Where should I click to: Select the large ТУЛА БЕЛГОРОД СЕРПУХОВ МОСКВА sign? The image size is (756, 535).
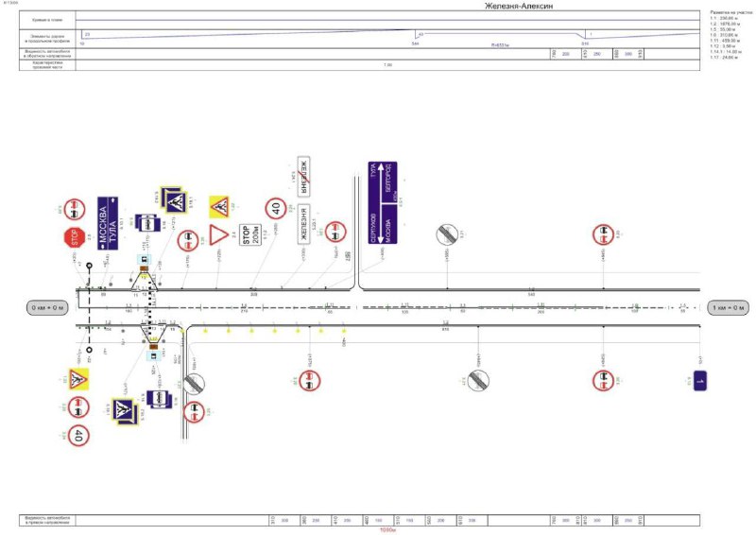(x=383, y=202)
